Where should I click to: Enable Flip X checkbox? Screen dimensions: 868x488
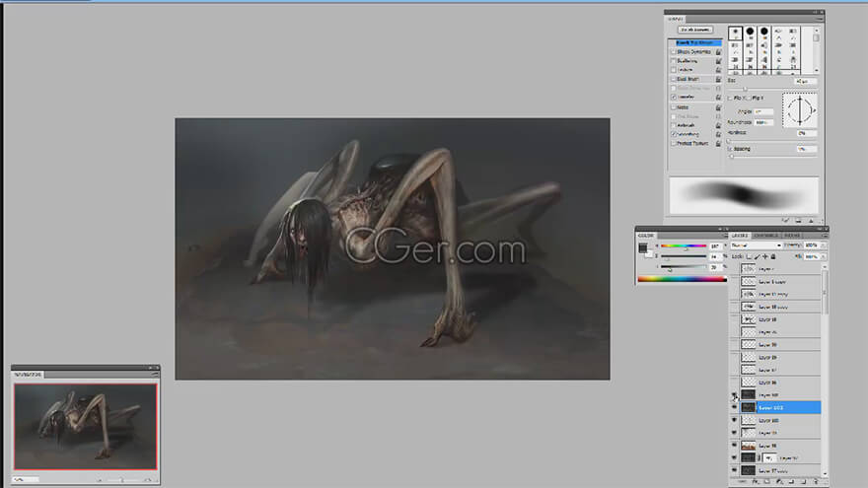[x=730, y=98]
